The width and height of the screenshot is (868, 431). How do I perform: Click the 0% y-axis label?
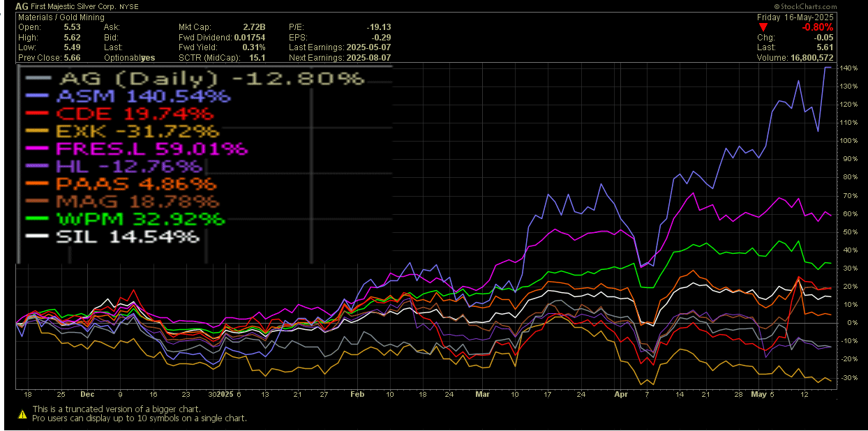(x=853, y=323)
